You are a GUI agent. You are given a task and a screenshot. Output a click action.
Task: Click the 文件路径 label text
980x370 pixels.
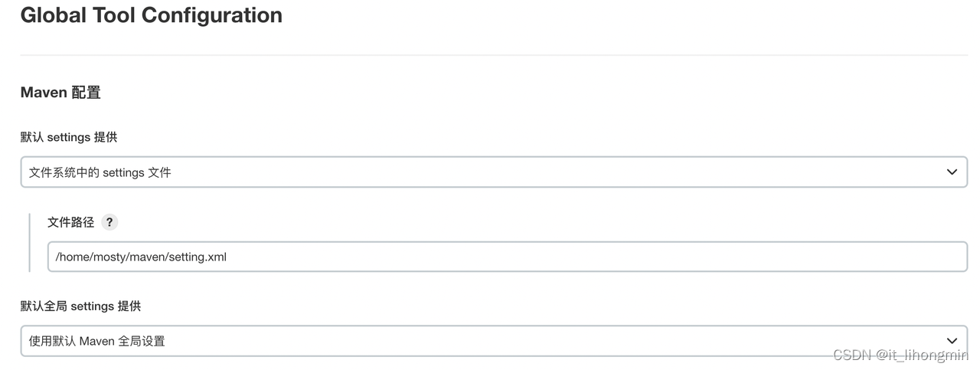click(70, 222)
